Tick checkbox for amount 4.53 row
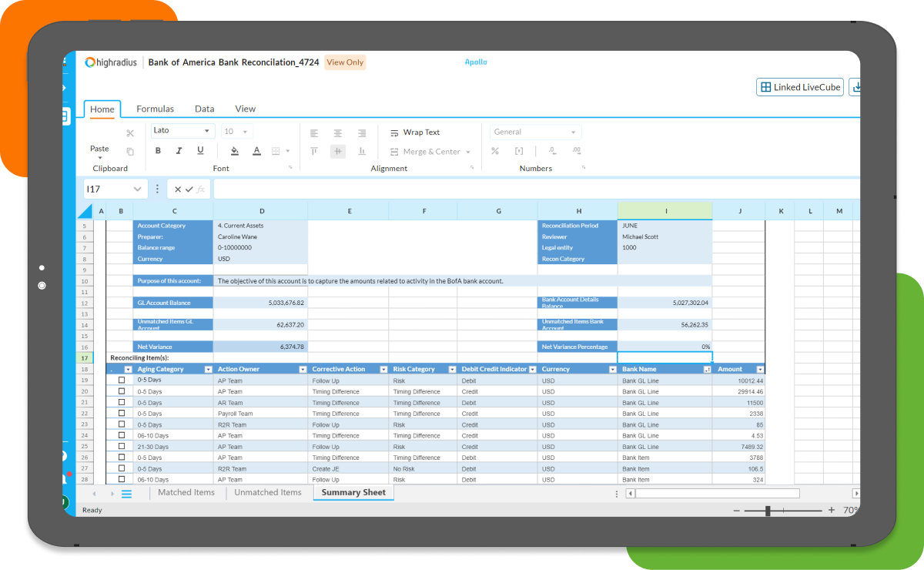Screen dimensions: 924x570 click(x=121, y=435)
